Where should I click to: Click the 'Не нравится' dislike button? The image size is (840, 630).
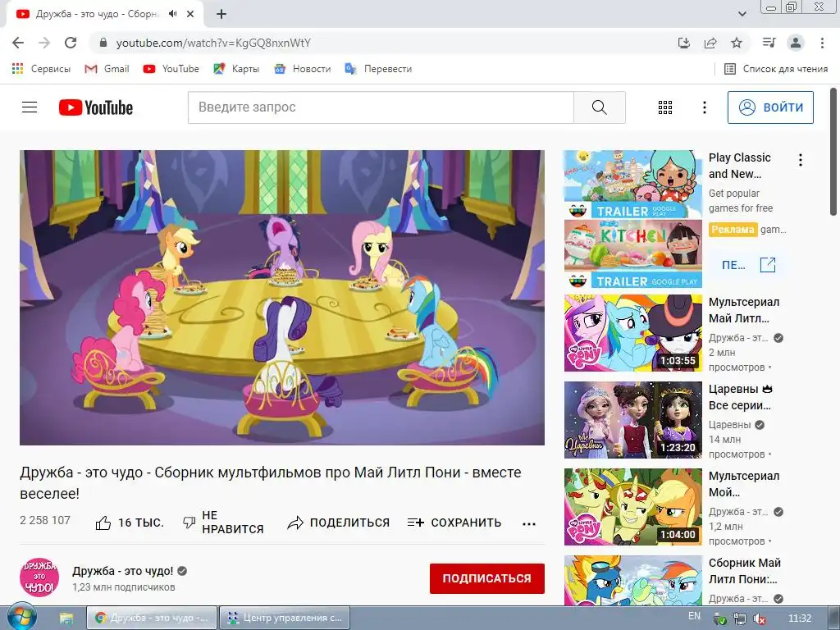point(223,523)
